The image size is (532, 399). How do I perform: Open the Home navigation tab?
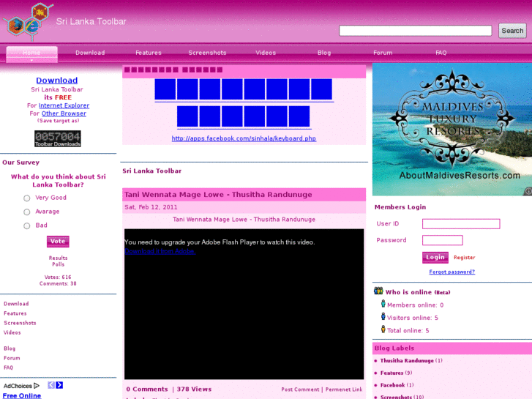coord(32,53)
